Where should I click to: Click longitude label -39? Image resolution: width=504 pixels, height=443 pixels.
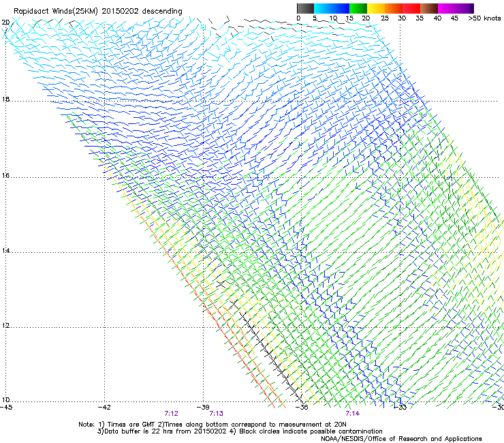click(203, 408)
